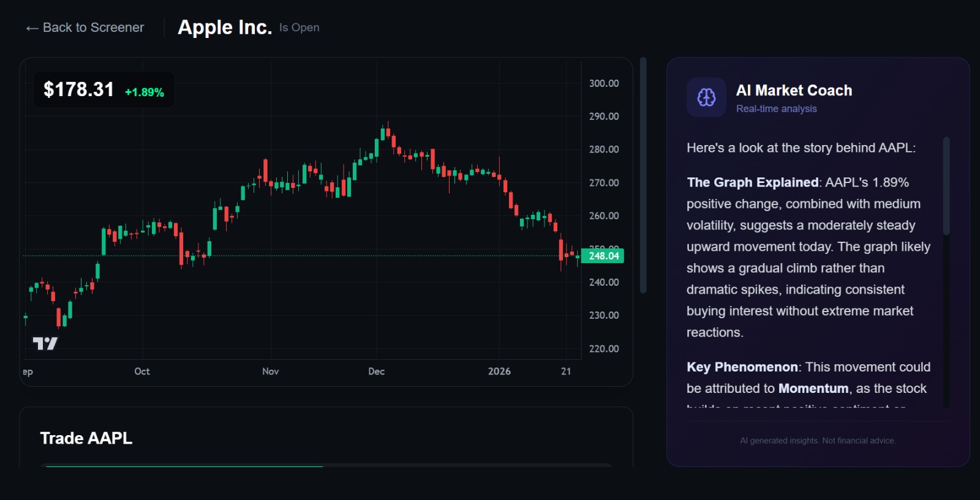980x500 pixels.
Task: Click the AI generated insights disclaimer
Action: (x=818, y=441)
